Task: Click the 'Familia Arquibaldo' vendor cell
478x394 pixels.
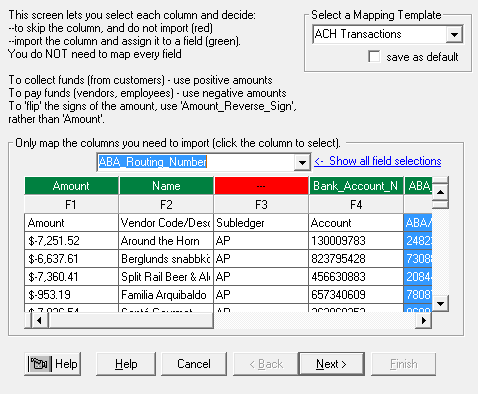Action: point(166,295)
